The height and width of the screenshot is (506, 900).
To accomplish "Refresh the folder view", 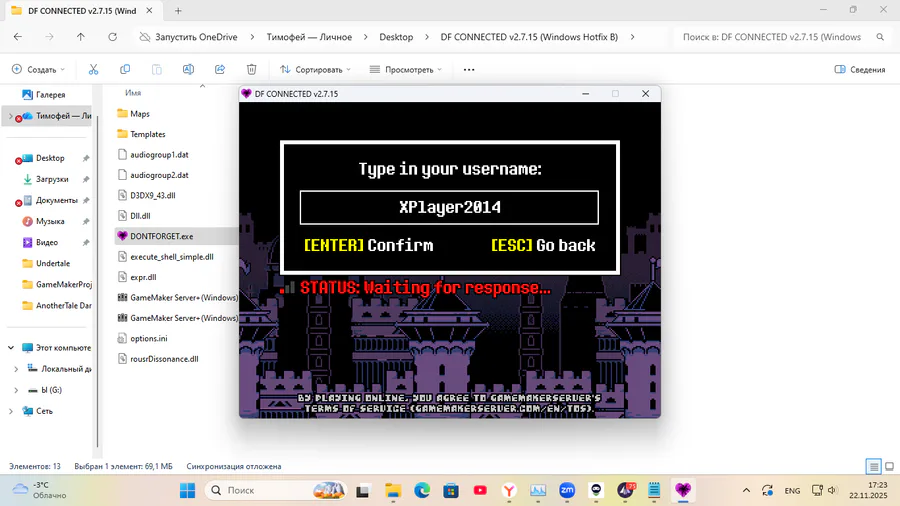I will tap(112, 37).
